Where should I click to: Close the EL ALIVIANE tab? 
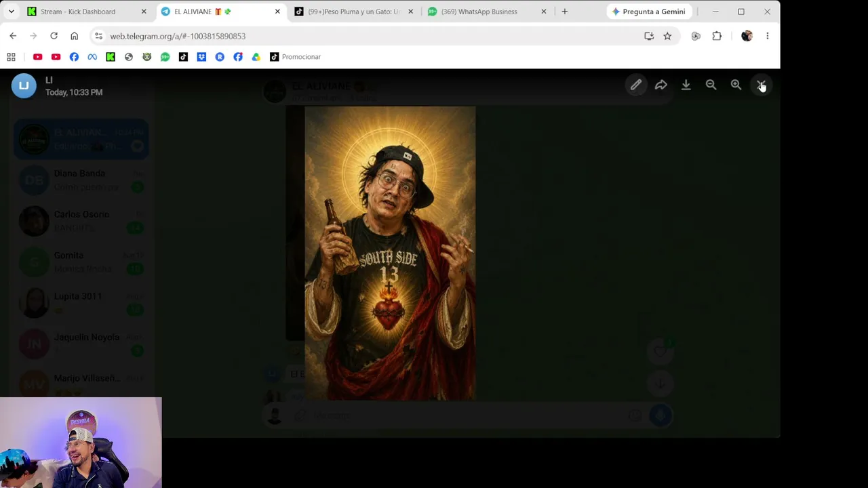[x=277, y=12]
